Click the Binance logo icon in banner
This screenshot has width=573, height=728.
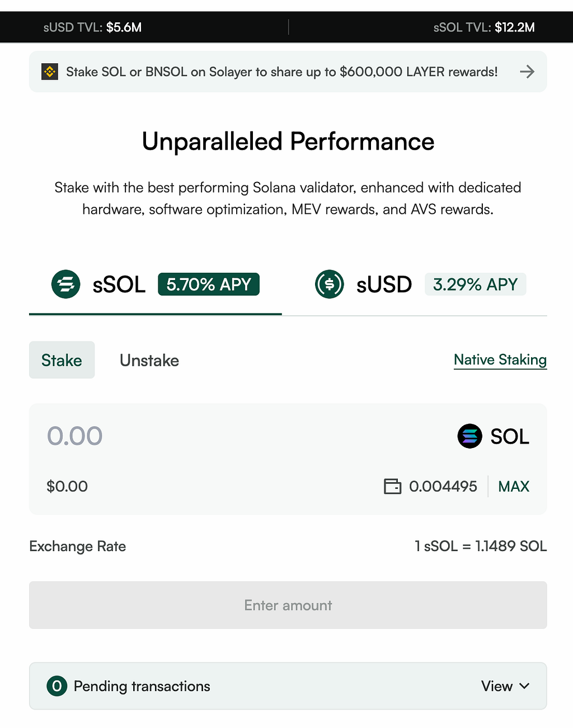pos(50,72)
